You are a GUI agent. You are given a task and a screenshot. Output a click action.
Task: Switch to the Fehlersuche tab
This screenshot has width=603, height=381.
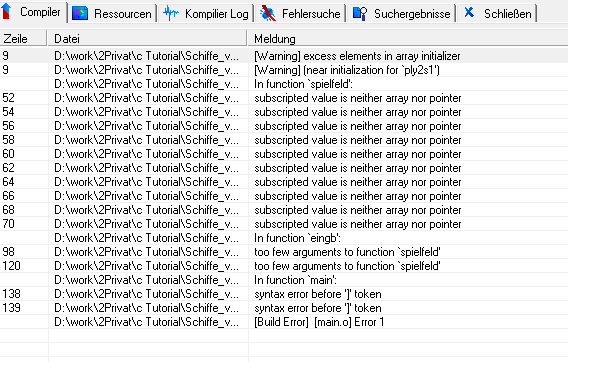click(300, 13)
